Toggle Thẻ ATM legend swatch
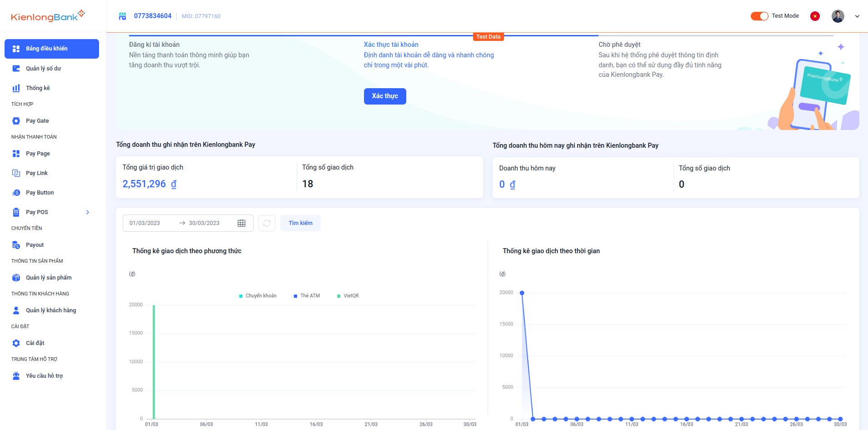Image resolution: width=868 pixels, height=430 pixels. pos(295,296)
